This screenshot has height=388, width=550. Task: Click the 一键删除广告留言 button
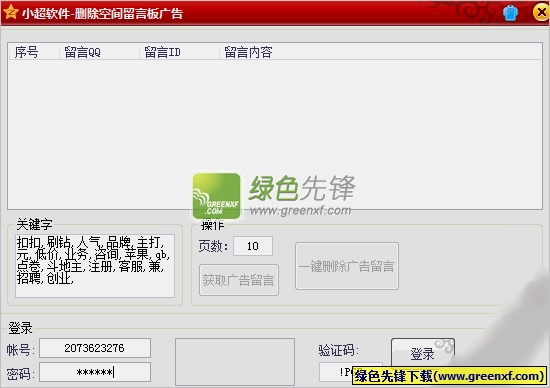[347, 266]
